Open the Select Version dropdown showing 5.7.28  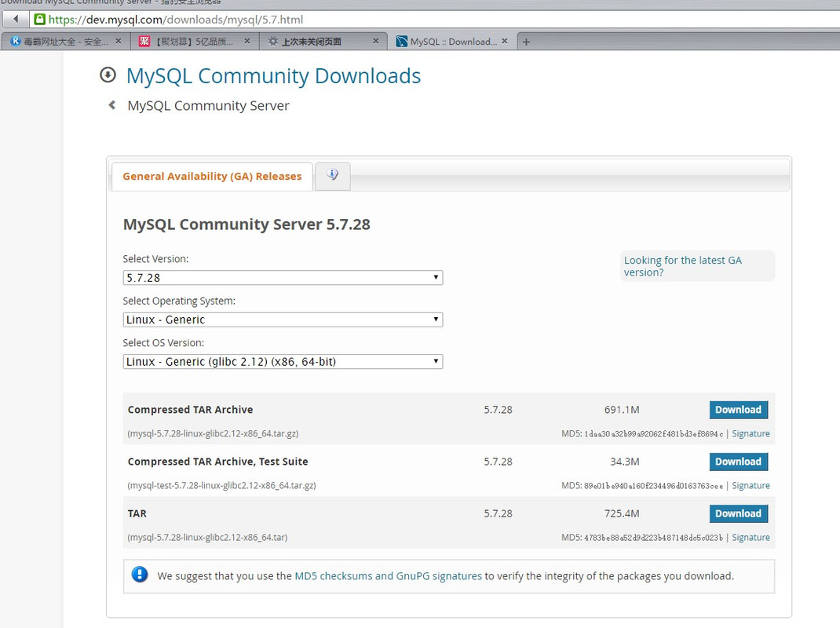(283, 278)
